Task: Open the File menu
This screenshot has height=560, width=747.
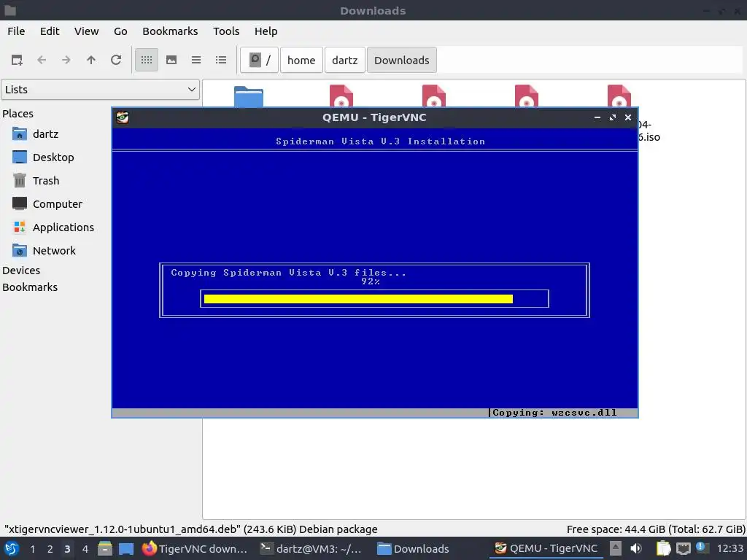Action: pos(16,31)
